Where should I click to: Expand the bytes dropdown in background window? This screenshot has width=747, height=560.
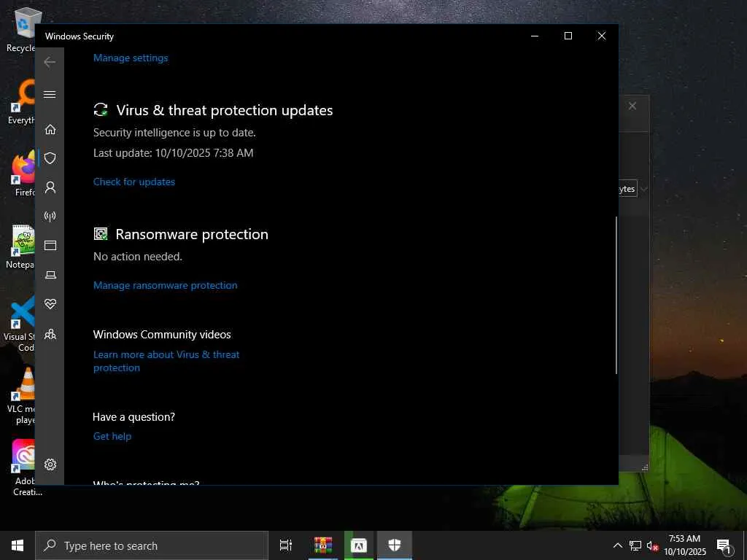643,189
